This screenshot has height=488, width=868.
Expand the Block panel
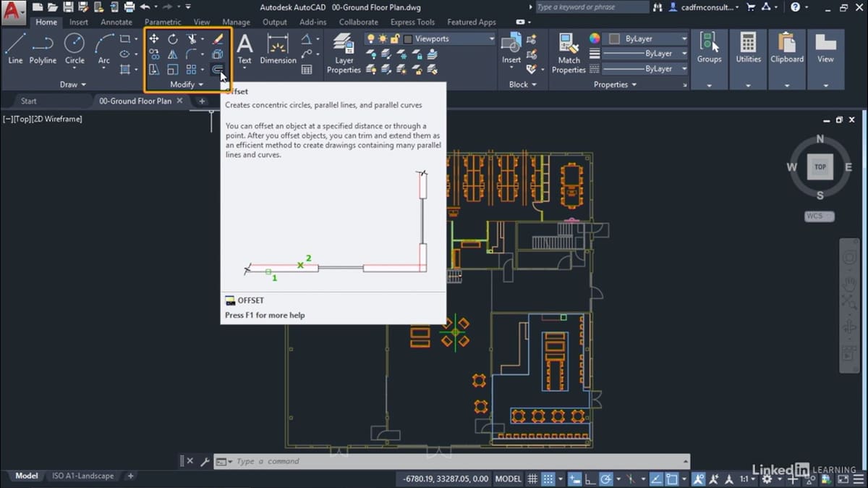pos(523,85)
